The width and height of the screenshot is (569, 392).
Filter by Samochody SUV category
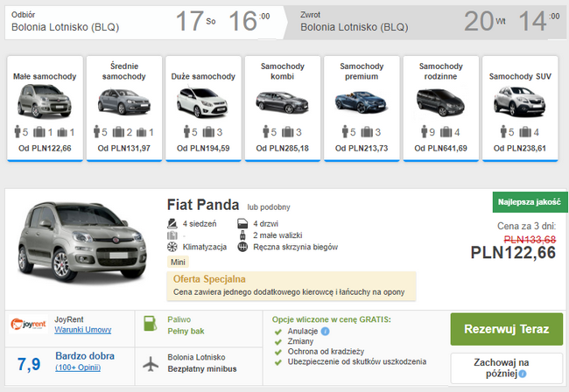pyautogui.click(x=520, y=108)
